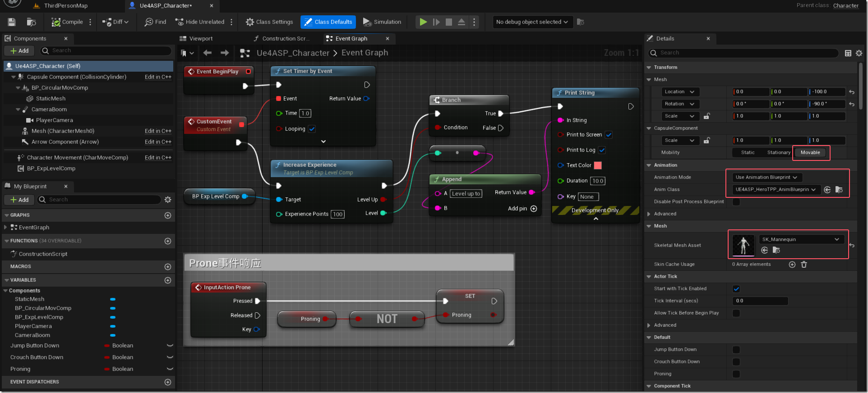Click the Stop playback icon
Image resolution: width=868 pixels, height=393 pixels.
pos(449,22)
